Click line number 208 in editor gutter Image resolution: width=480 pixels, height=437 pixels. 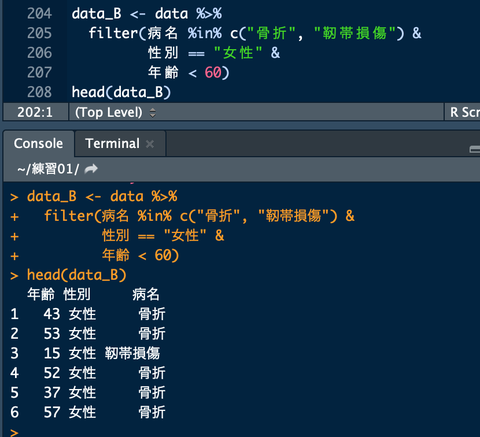click(39, 92)
